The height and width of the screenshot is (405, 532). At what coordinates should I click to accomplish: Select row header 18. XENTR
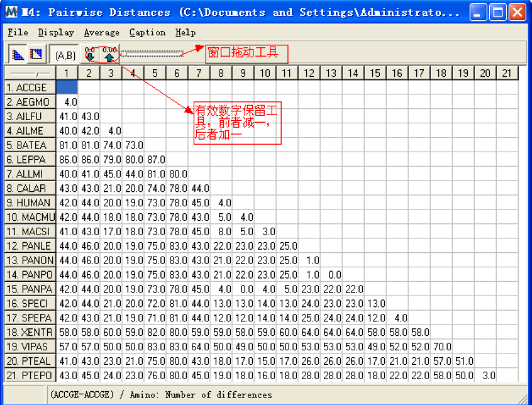pyautogui.click(x=30, y=333)
